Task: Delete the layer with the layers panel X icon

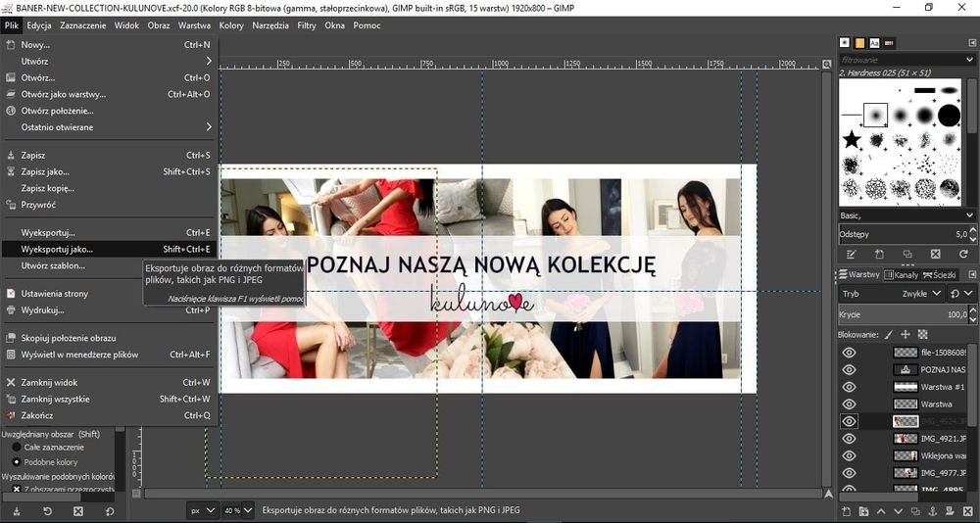Action: click(968, 511)
